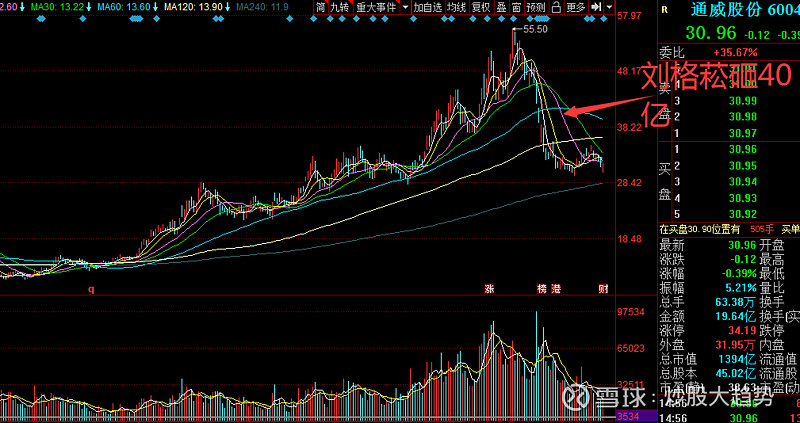Click the 45.02亿 total shares value
The image size is (800, 423).
[x=737, y=373]
